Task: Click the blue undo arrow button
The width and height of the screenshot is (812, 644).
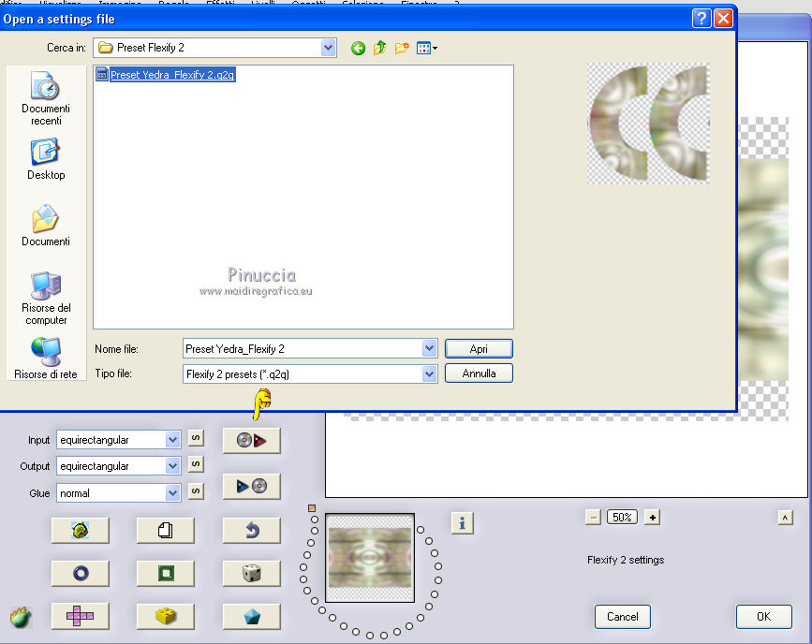Action: coord(252,530)
